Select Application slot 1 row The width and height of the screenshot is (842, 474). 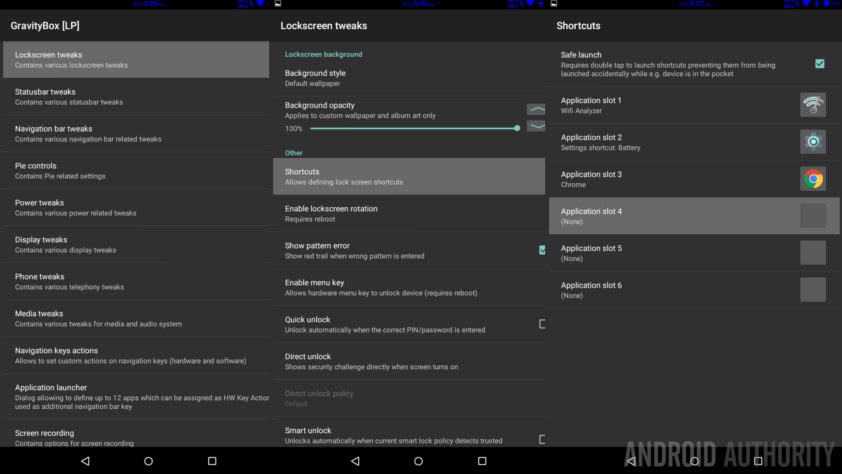pyautogui.click(x=695, y=105)
